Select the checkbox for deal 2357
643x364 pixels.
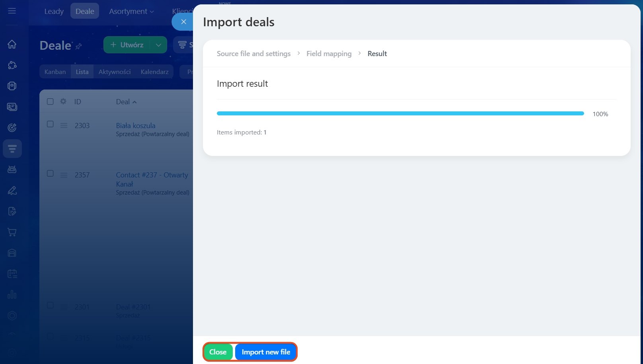click(x=50, y=173)
